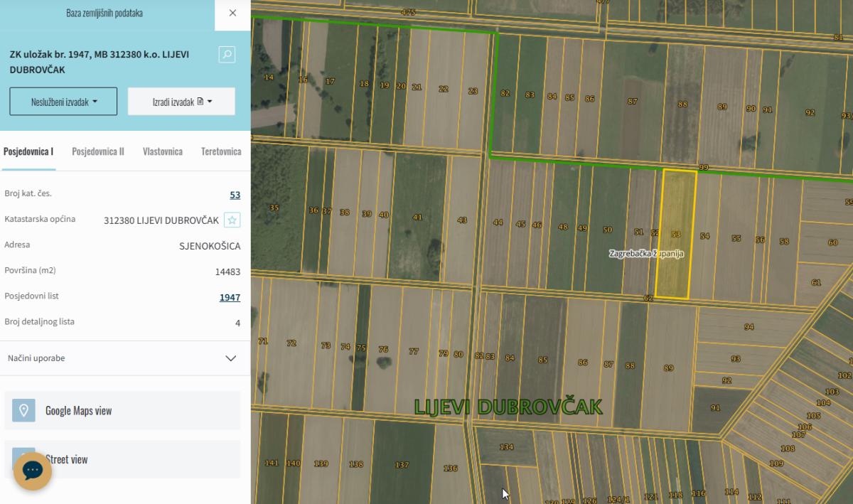Viewport: 853px width, 504px height.
Task: Select highlighted parcel 53 on map
Action: click(x=675, y=234)
